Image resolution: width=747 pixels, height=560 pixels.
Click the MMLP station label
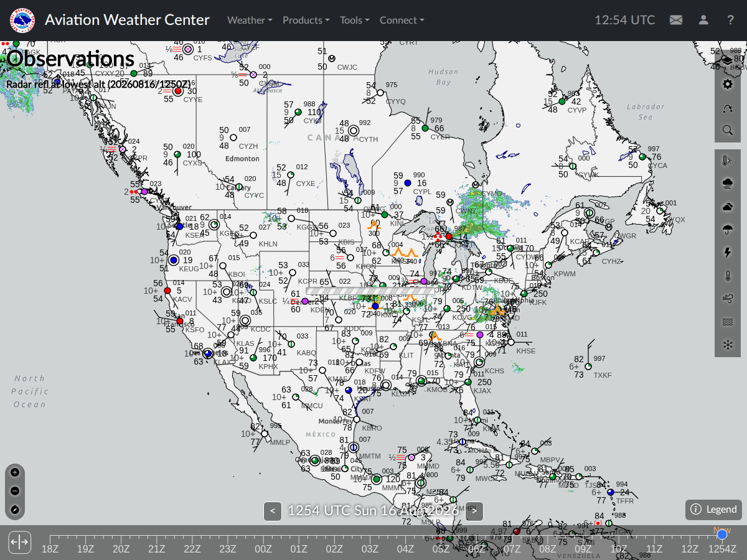pos(280,442)
